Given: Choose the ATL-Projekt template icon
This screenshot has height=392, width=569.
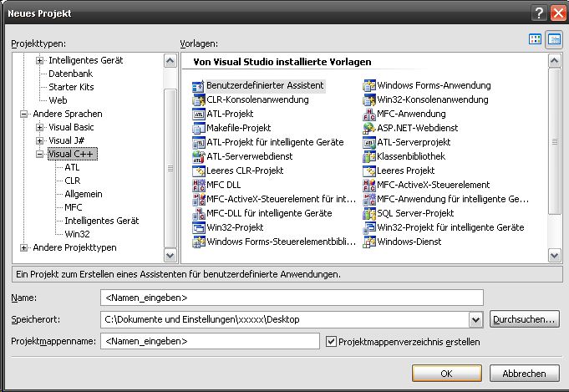Looking at the screenshot, I should click(198, 115).
